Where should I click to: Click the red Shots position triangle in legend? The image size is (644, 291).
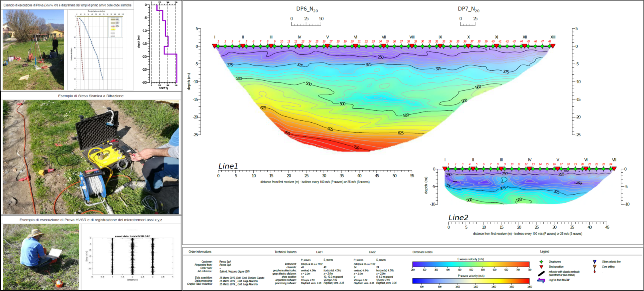pyautogui.click(x=541, y=267)
